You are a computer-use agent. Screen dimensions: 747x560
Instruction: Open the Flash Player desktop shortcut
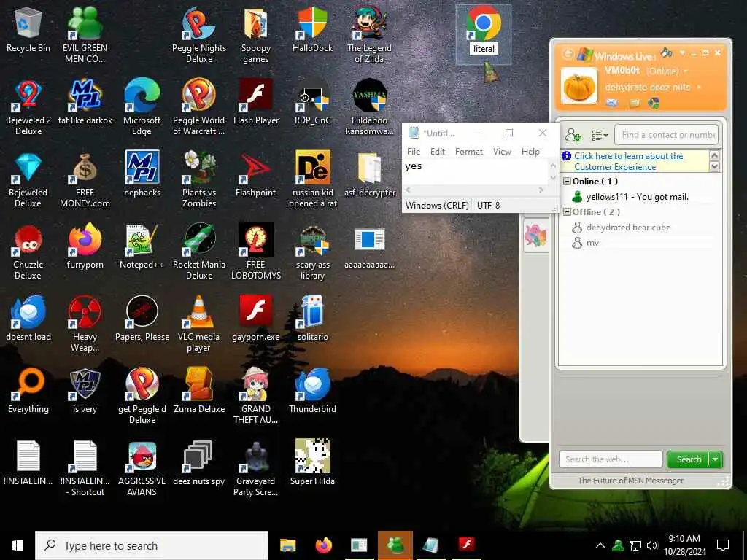tap(256, 102)
